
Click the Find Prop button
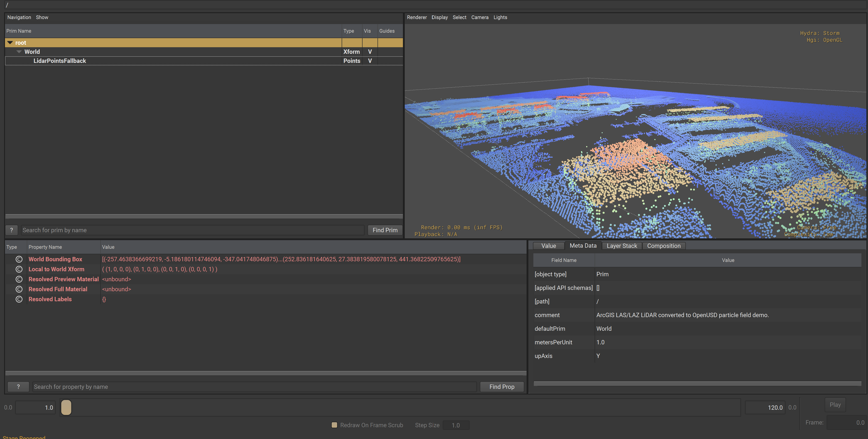click(502, 387)
